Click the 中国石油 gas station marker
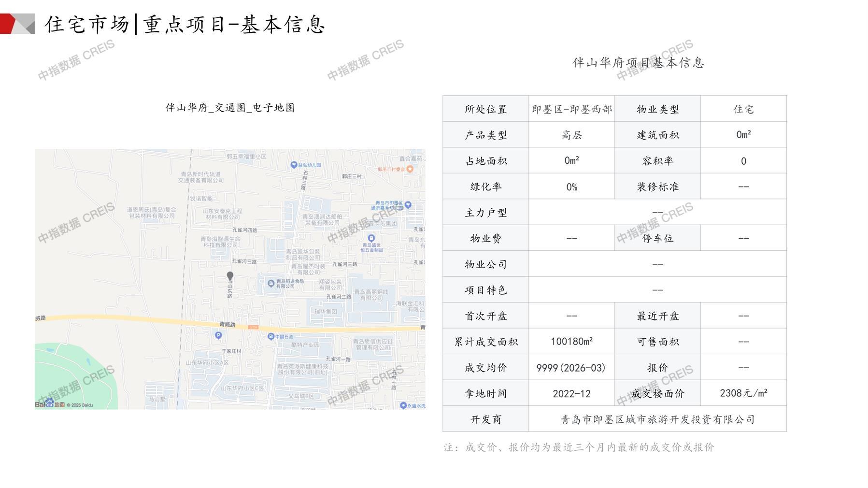 coord(270,337)
